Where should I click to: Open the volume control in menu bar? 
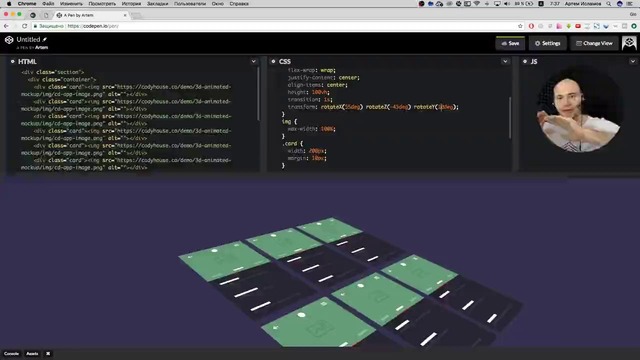[x=507, y=4]
